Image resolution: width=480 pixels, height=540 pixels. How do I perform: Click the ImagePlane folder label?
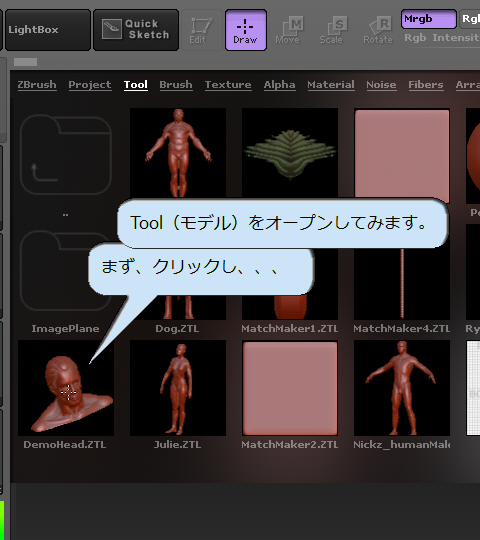tap(65, 329)
